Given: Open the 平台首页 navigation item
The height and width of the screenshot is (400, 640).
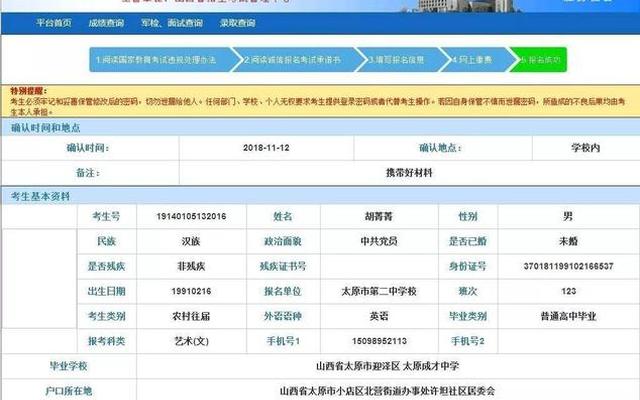Looking at the screenshot, I should (53, 23).
